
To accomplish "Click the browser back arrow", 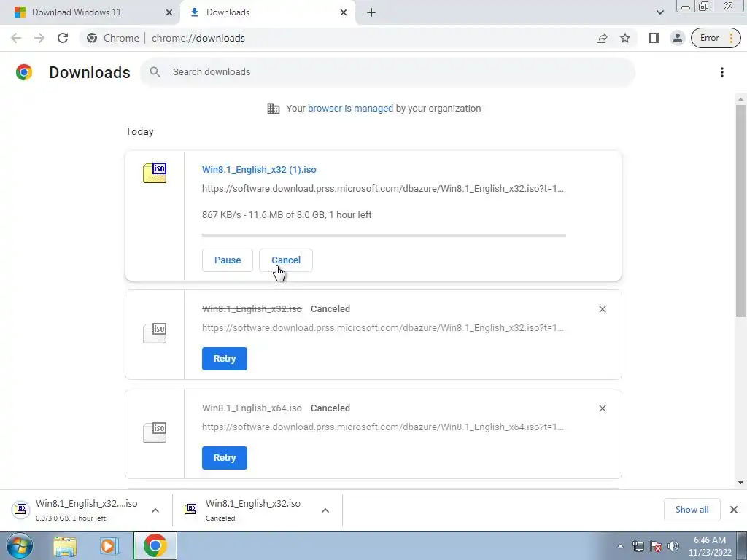I will [16, 38].
